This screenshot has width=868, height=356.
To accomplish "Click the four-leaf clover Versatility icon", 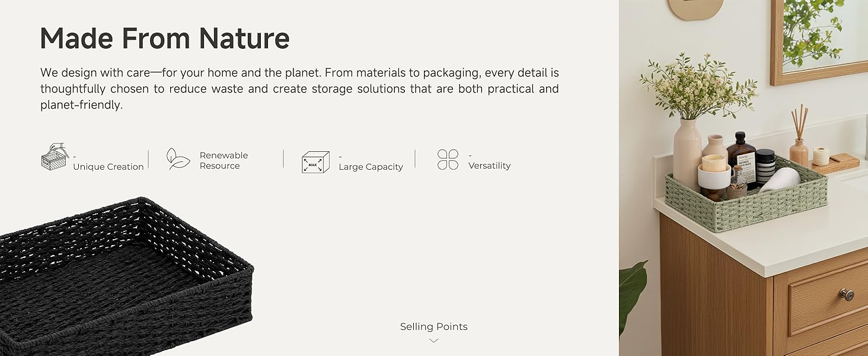I will click(448, 160).
